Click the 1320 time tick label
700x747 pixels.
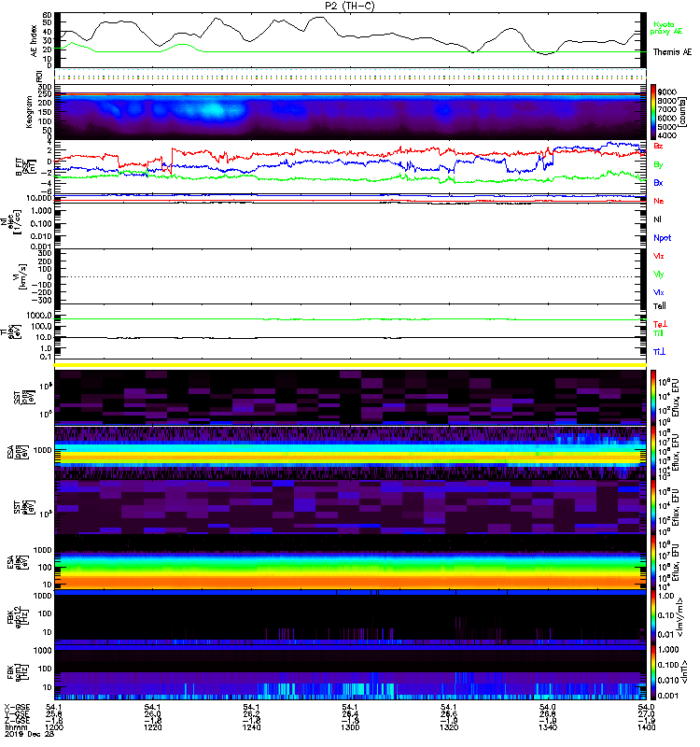[x=449, y=727]
